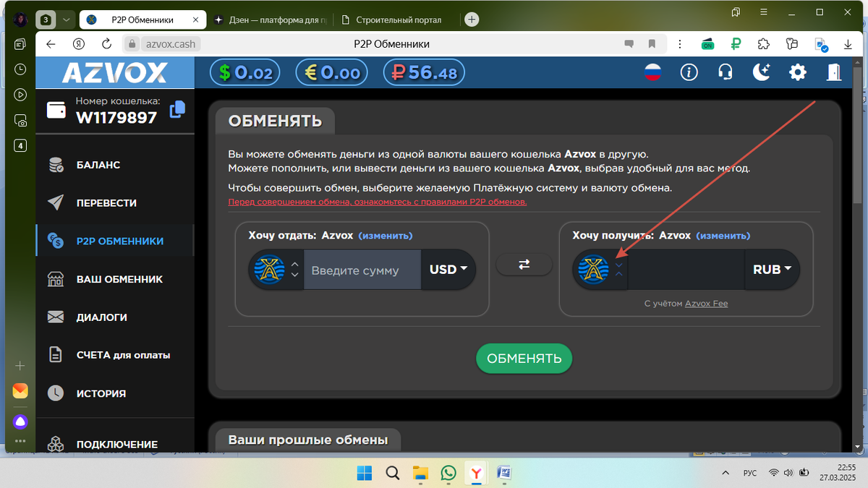Change language via Russian flag icon

[x=653, y=72]
